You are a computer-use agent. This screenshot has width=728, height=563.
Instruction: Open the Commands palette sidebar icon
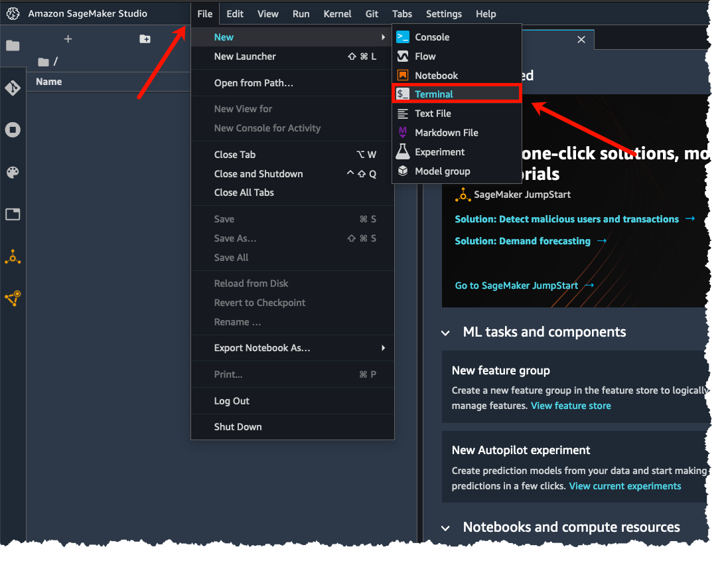coord(13,173)
